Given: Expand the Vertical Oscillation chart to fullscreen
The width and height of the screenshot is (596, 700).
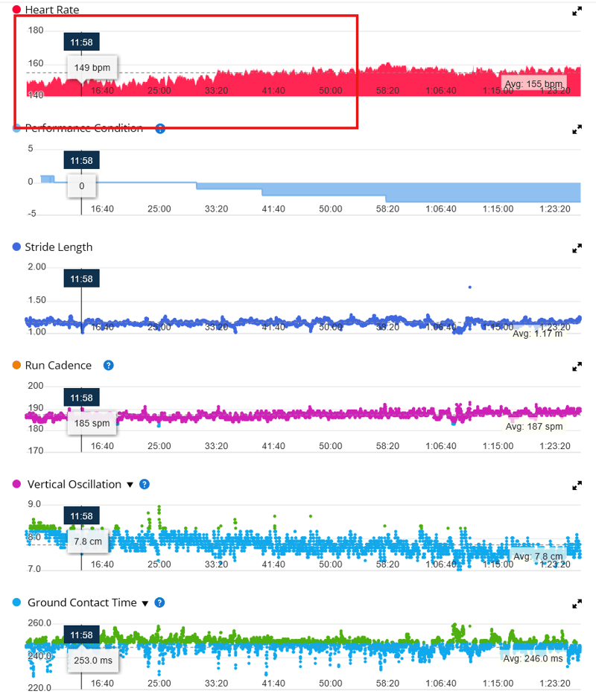Looking at the screenshot, I should (x=577, y=485).
